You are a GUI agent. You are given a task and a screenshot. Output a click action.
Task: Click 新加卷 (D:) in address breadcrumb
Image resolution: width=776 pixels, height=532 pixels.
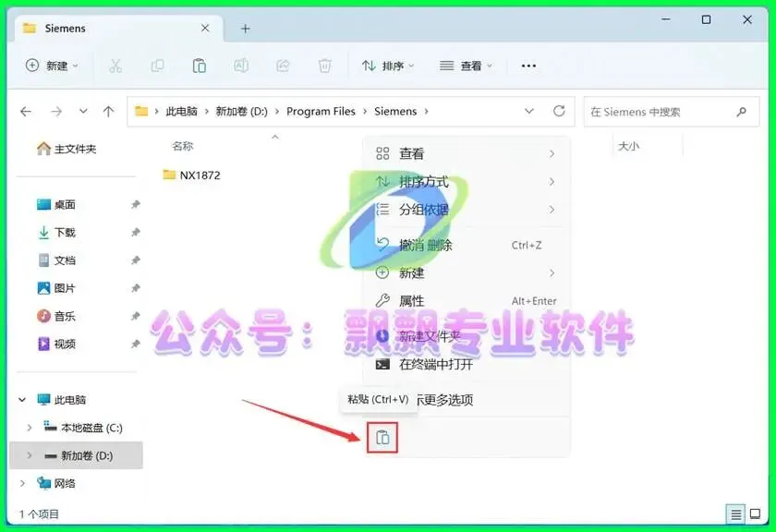pos(241,112)
